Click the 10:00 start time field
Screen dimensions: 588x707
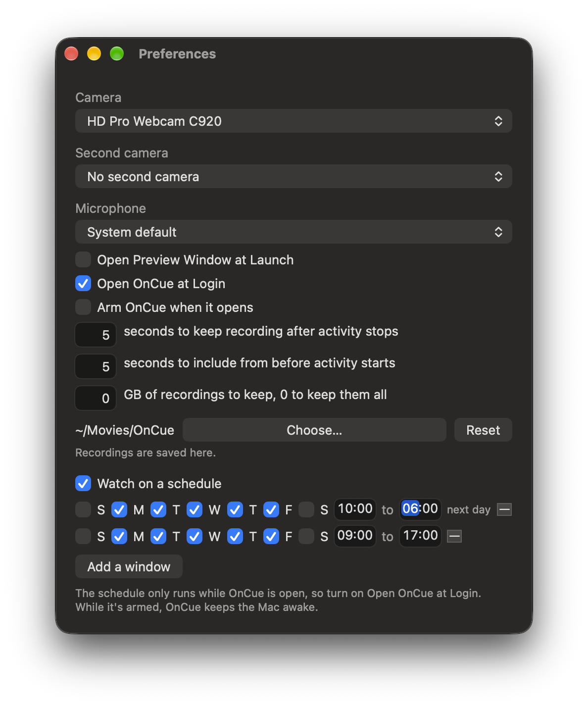(x=355, y=509)
